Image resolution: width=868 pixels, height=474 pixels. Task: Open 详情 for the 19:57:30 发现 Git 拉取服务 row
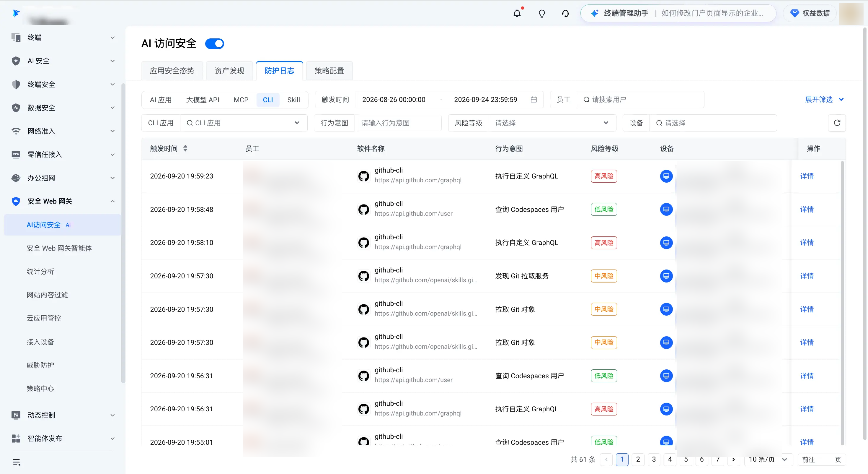tap(807, 276)
